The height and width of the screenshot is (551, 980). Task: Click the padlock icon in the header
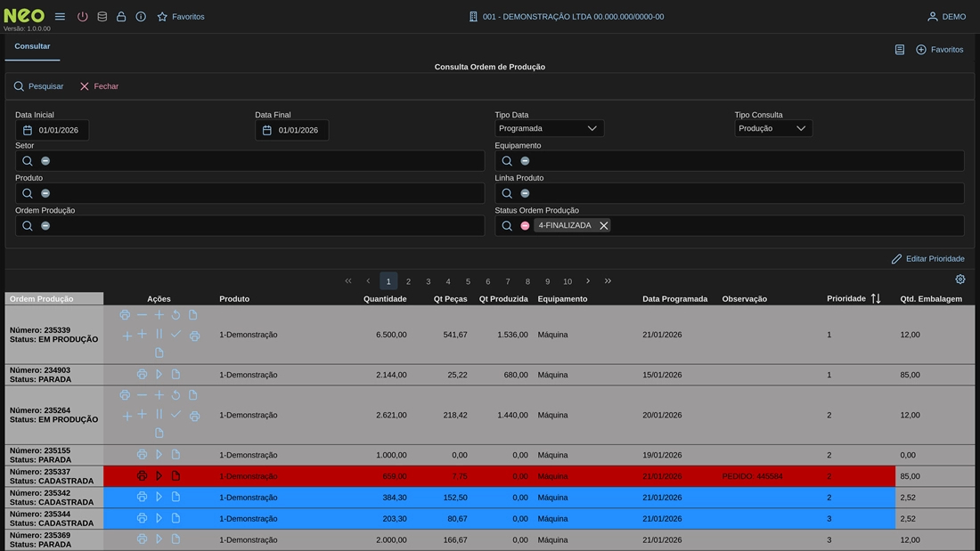pos(121,17)
